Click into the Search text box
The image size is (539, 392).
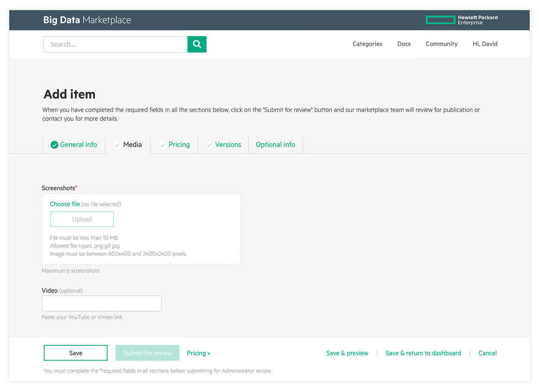115,44
